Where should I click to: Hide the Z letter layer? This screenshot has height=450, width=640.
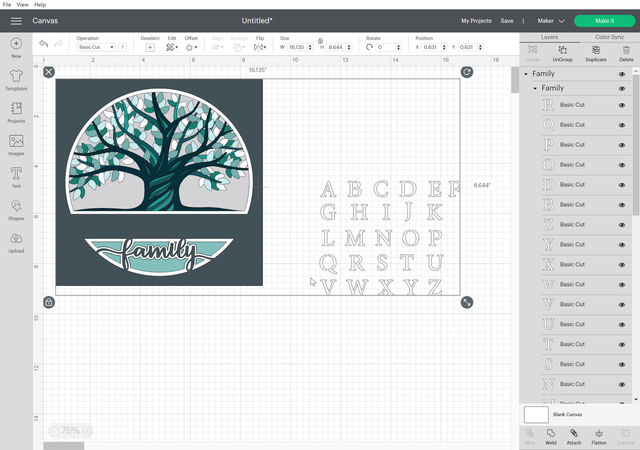coord(622,225)
